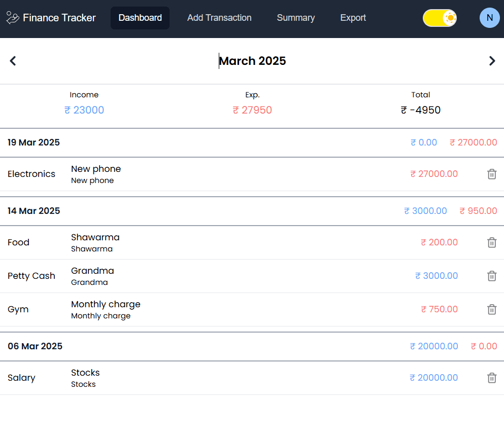Go to the previous month
Image resolution: width=504 pixels, height=436 pixels.
point(13,61)
